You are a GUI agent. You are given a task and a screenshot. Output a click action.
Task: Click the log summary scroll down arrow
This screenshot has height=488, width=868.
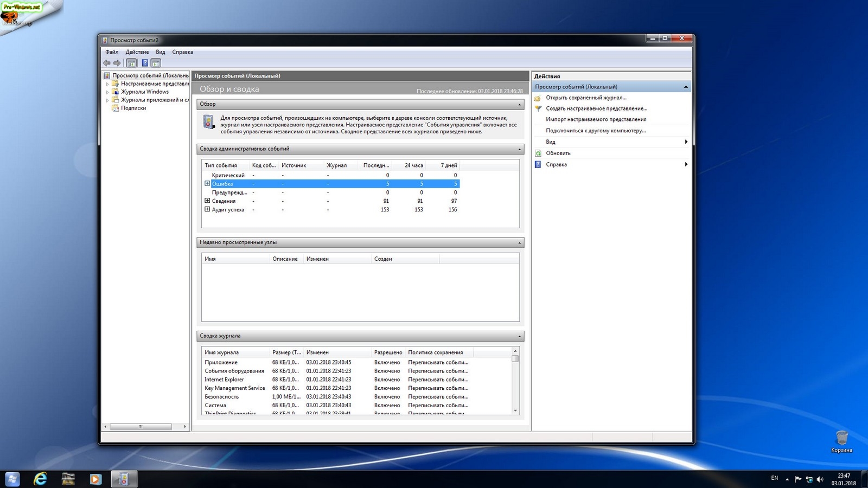click(515, 410)
